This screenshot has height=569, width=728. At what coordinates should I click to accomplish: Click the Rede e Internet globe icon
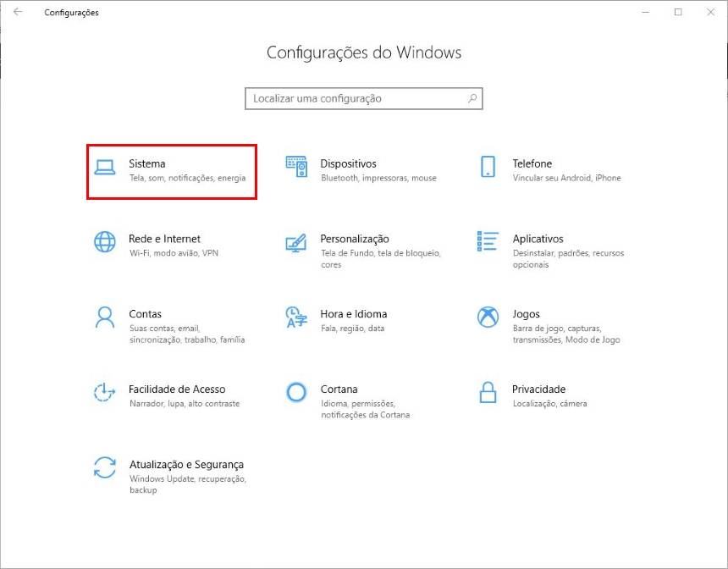tap(105, 241)
